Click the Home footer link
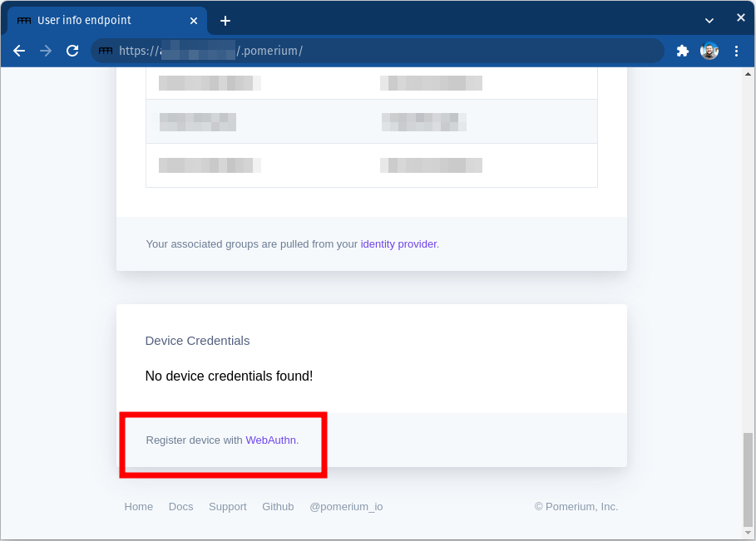756x541 pixels. [138, 506]
